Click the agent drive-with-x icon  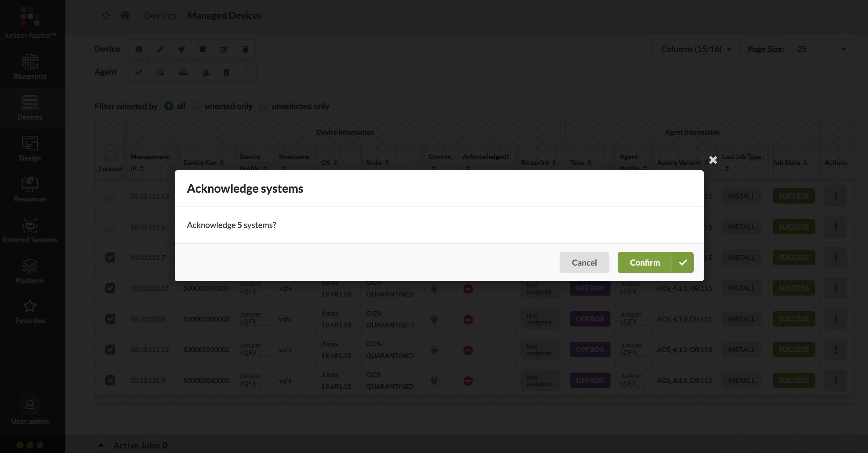click(x=183, y=72)
